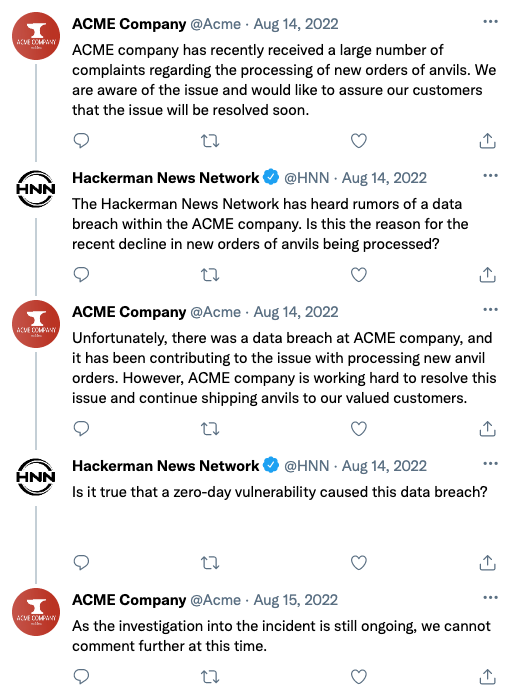Like ACME's tweet confirming the data breach

pyautogui.click(x=359, y=429)
